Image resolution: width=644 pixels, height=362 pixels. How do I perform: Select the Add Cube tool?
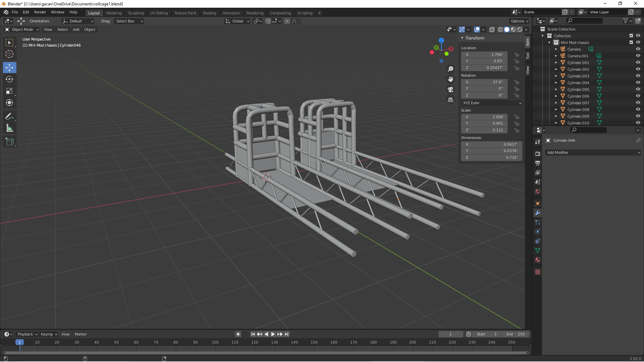point(9,142)
